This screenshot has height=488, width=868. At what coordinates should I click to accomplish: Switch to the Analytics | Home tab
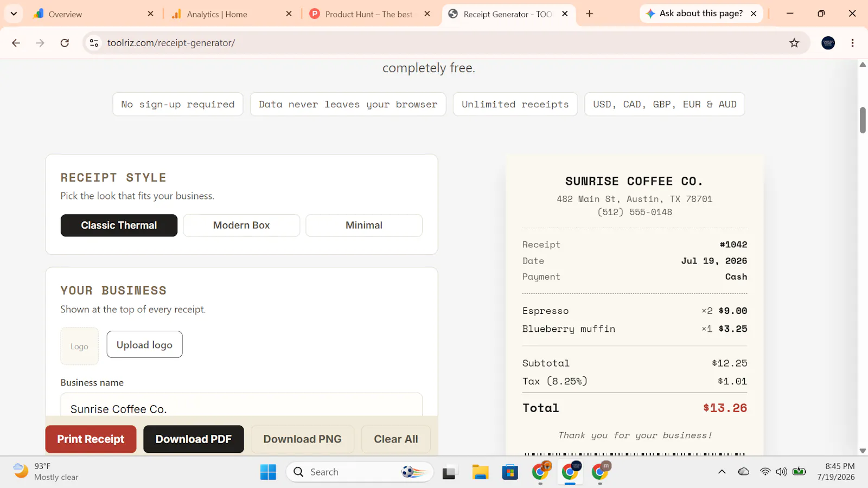[x=231, y=14]
